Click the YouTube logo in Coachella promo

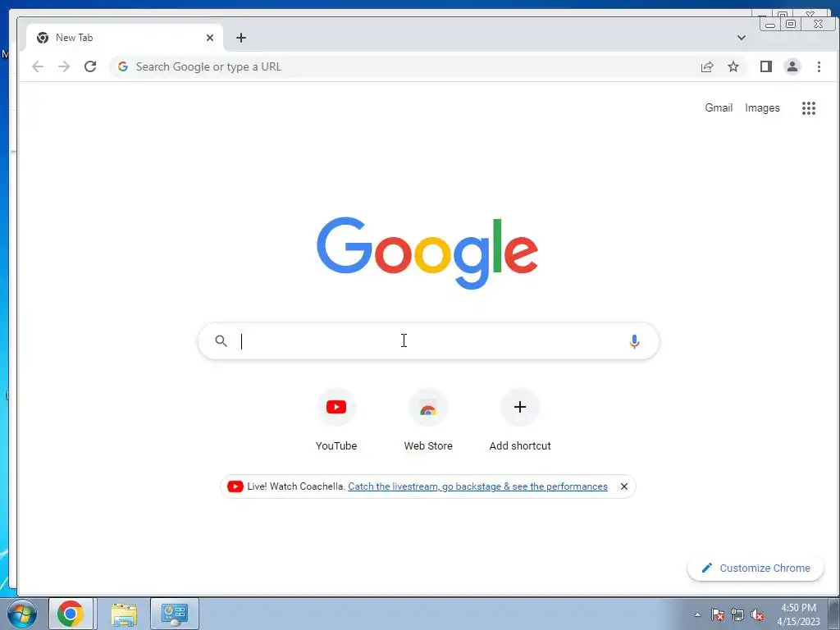[x=235, y=486]
